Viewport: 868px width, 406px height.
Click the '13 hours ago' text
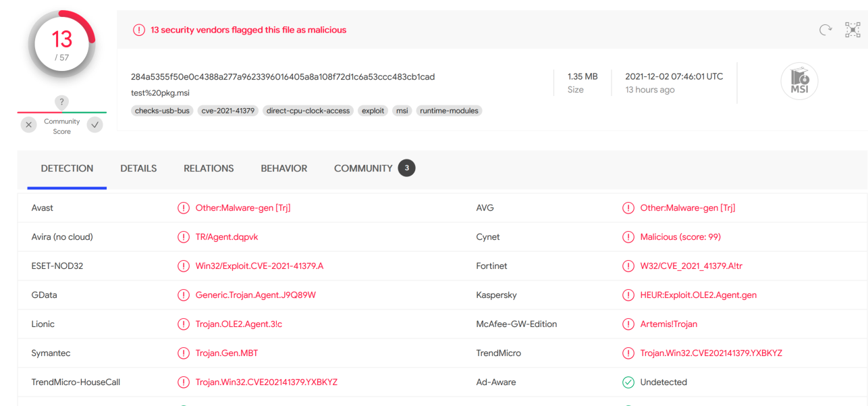click(650, 90)
